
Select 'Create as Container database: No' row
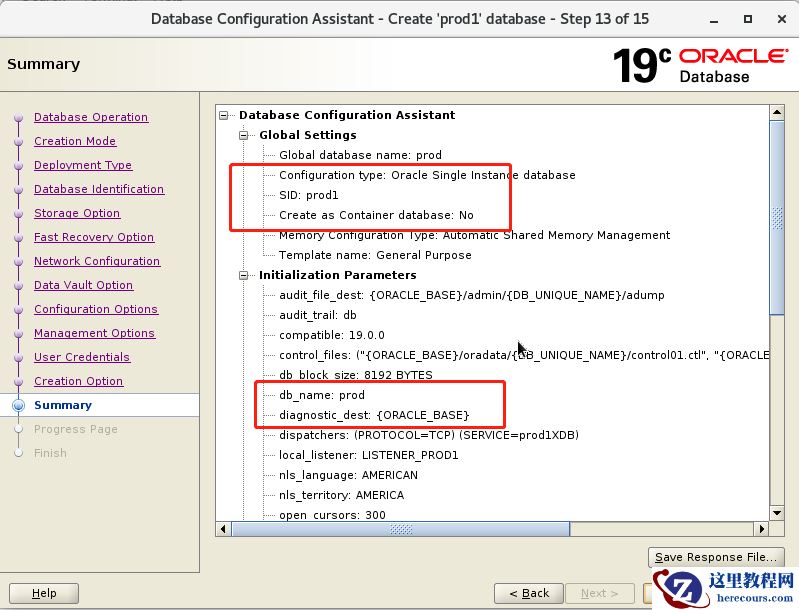coord(376,215)
